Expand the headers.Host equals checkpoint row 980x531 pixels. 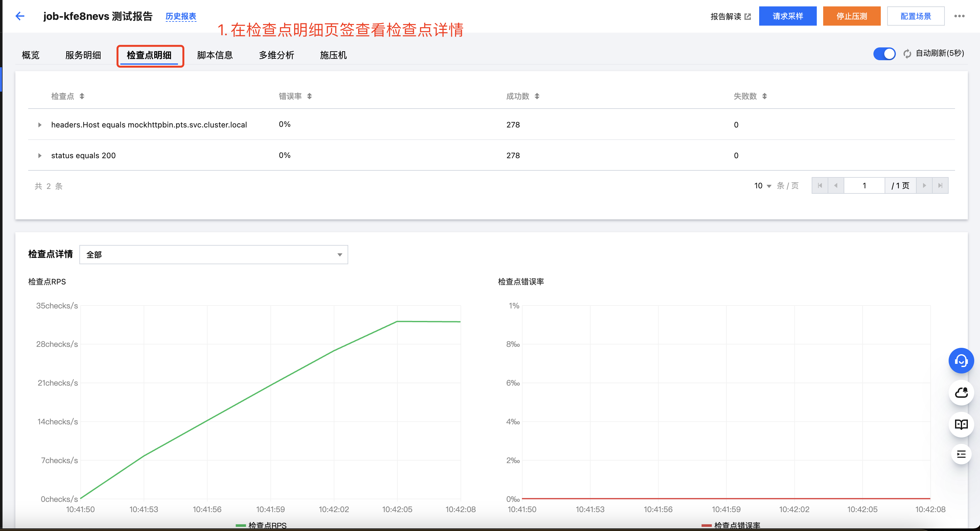[40, 125]
